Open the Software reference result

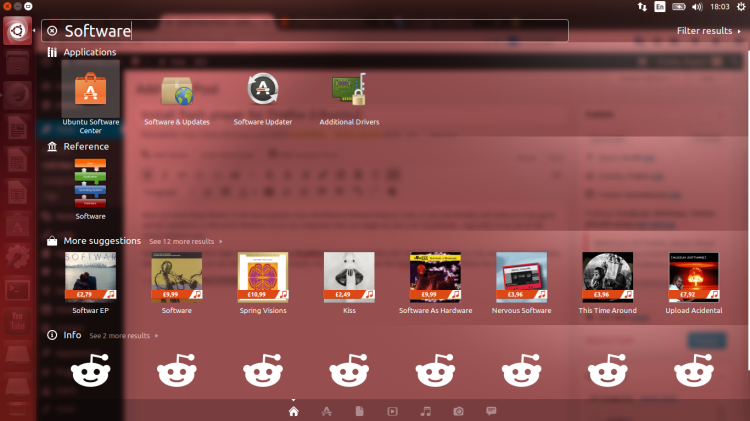tap(90, 189)
